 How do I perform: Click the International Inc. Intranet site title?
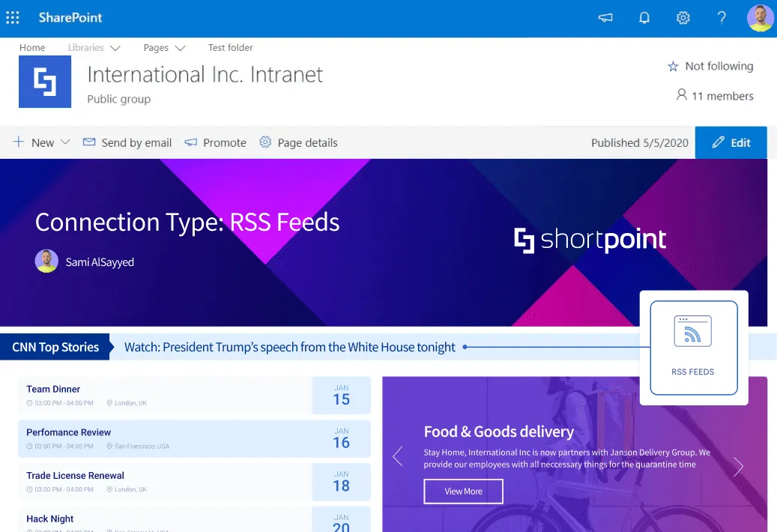tap(205, 75)
